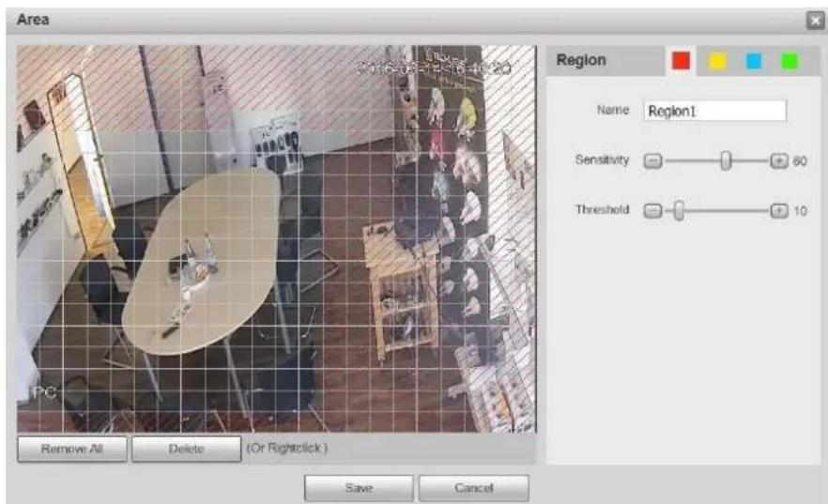828x504 pixels.
Task: Save the area settings
Action: 359,488
